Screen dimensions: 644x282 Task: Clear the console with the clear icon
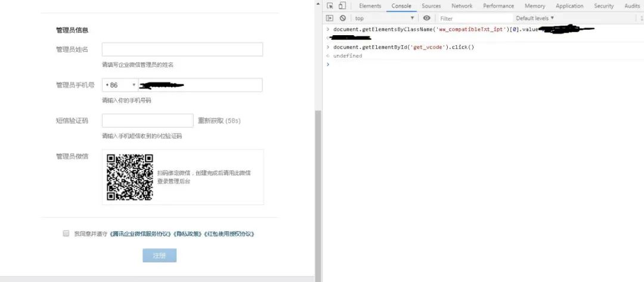(342, 18)
